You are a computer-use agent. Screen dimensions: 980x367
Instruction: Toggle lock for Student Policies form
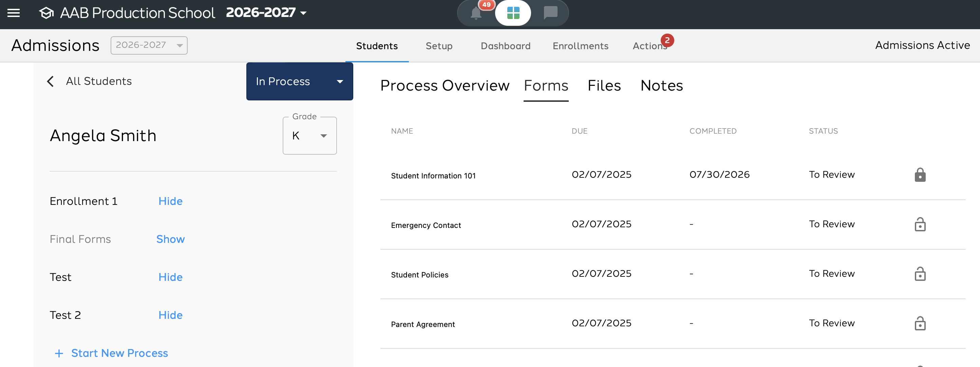[920, 274]
